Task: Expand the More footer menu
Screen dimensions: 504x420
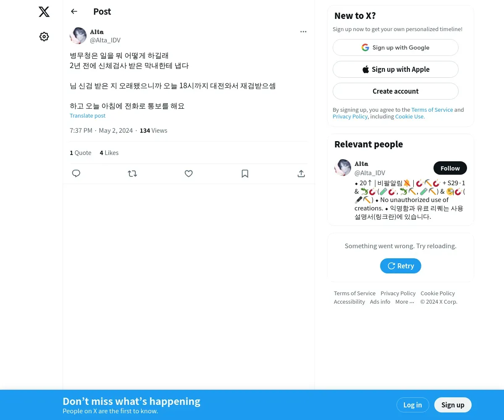Action: pos(404,302)
